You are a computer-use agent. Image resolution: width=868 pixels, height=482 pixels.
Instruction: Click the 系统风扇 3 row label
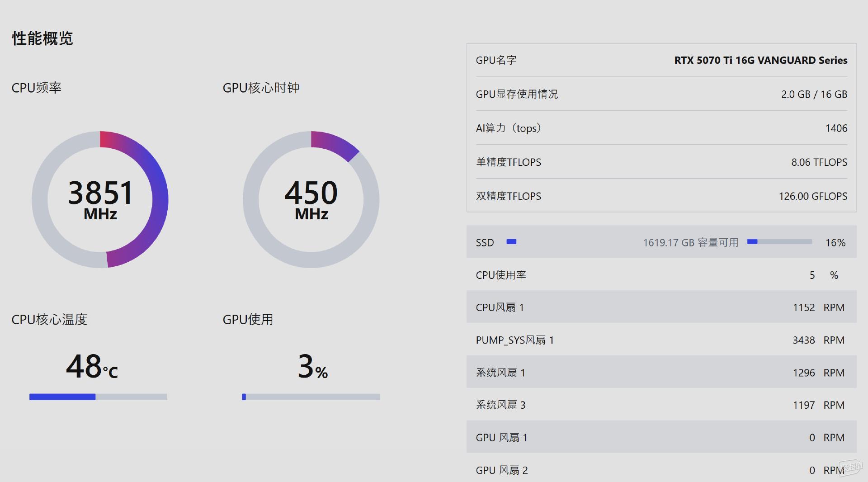point(500,405)
